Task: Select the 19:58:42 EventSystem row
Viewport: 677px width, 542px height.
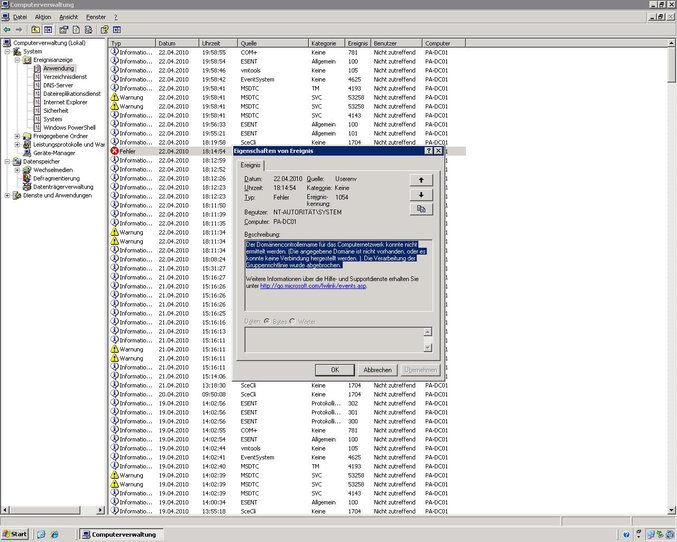Action: pyautogui.click(x=287, y=79)
